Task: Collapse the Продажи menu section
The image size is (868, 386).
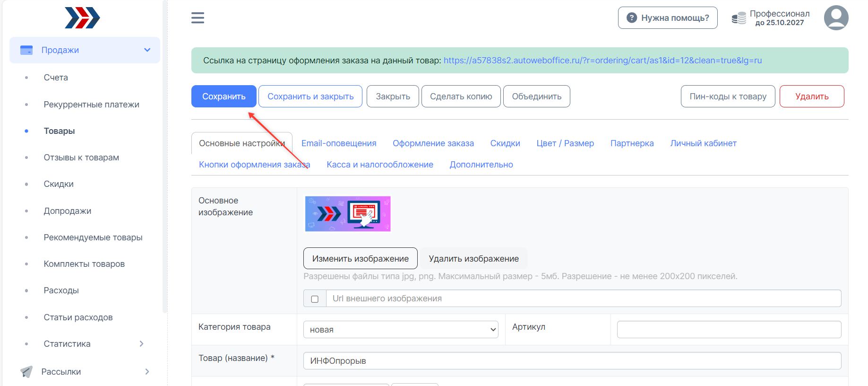Action: tap(147, 50)
